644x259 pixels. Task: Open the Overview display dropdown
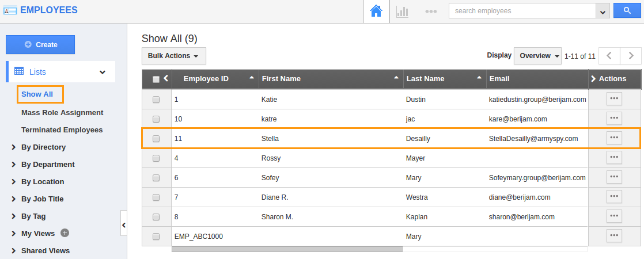[537, 56]
